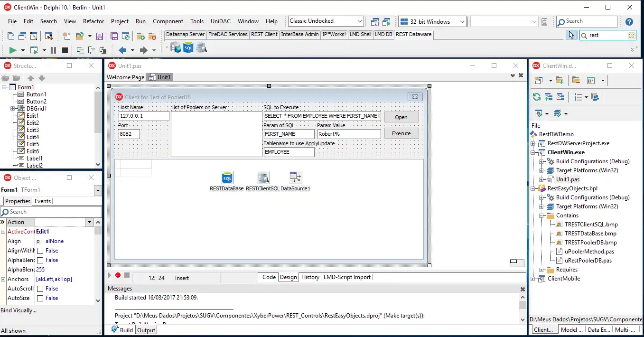This screenshot has width=644, height=337.
Task: Expand the RestDWServerProject.exe node
Action: (x=533, y=143)
